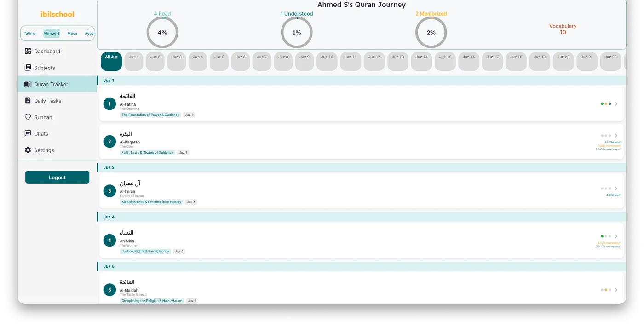Click 'The Foundation of Prayer & Guidance' tag
Viewport: 644px width, 327px height.
point(150,115)
